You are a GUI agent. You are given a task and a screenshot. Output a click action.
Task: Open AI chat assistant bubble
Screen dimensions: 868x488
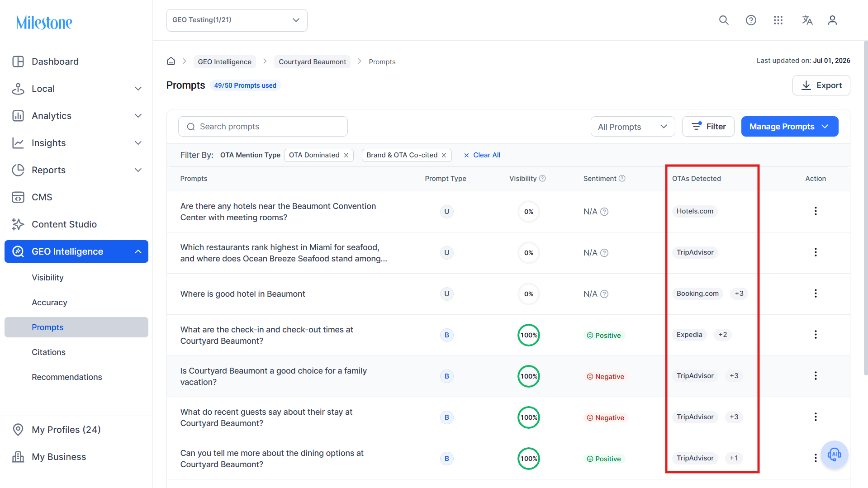[834, 454]
